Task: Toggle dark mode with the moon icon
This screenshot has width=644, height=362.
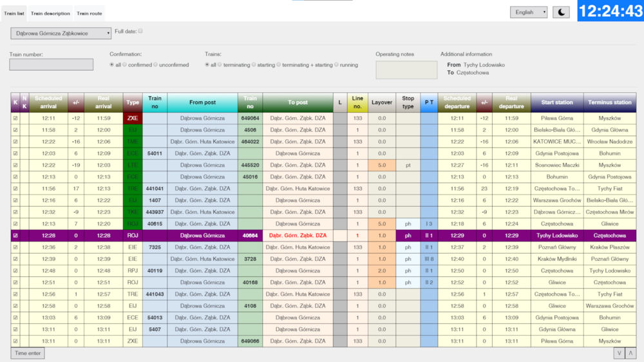Action: tap(561, 12)
